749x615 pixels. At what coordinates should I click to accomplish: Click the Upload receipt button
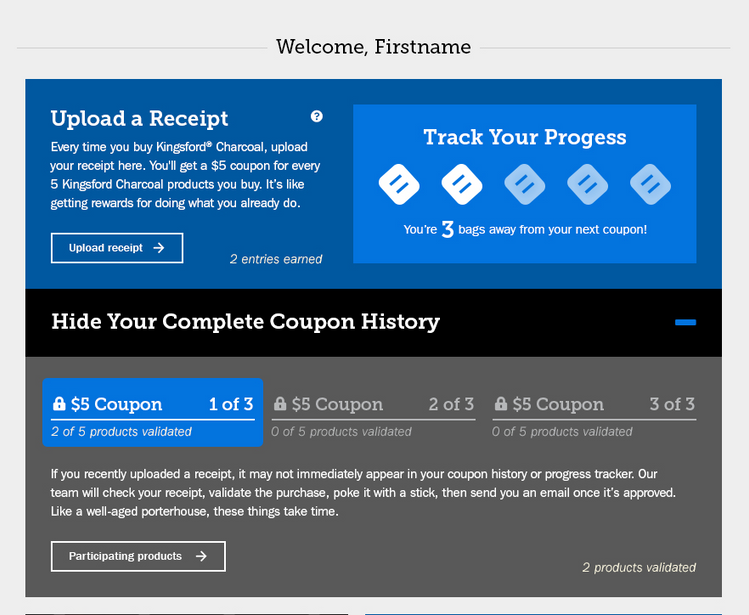[x=117, y=248]
